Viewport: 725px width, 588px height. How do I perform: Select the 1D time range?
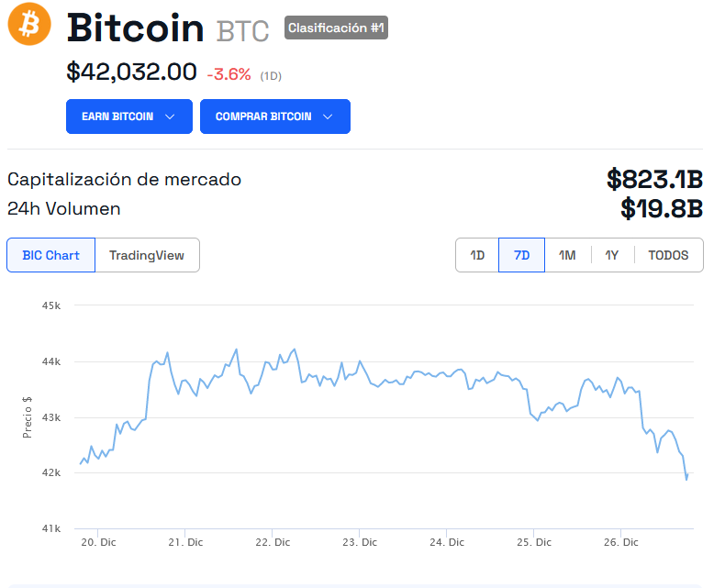(477, 255)
